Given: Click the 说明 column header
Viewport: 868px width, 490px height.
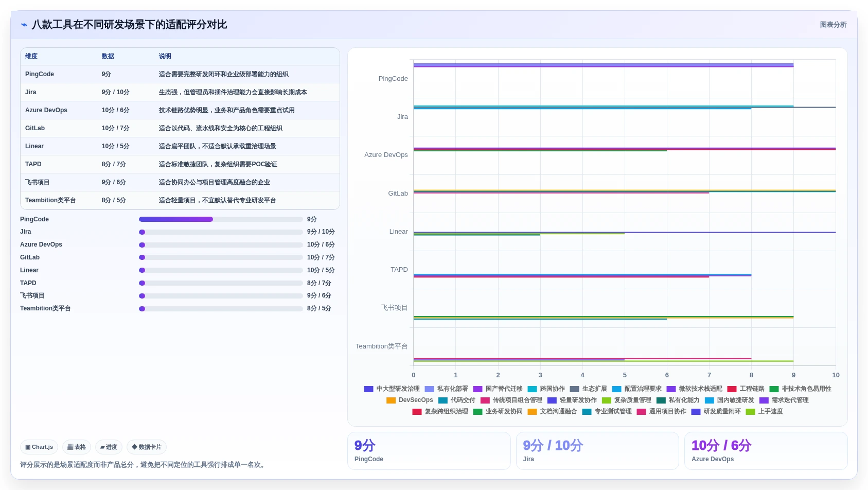Looking at the screenshot, I should pos(165,56).
